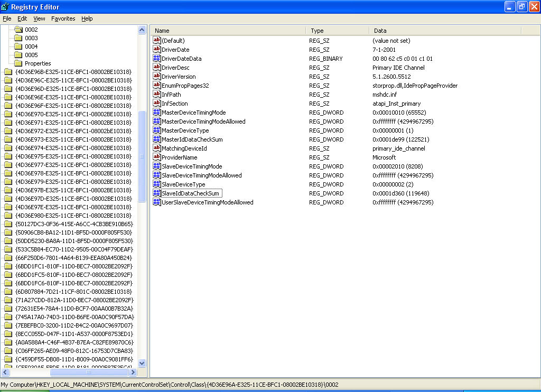Image resolution: width=541 pixels, height=392 pixels.
Task: Open the Edit menu
Action: click(22, 18)
